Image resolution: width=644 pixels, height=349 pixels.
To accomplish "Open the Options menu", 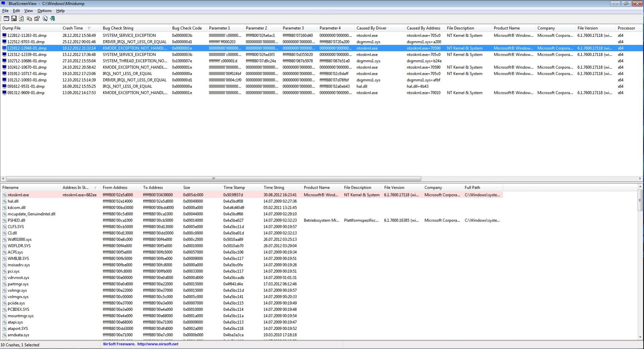I will tap(44, 11).
